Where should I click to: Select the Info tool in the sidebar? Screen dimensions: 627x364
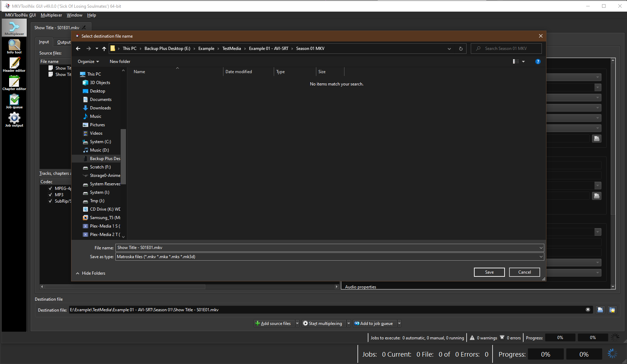(14, 46)
